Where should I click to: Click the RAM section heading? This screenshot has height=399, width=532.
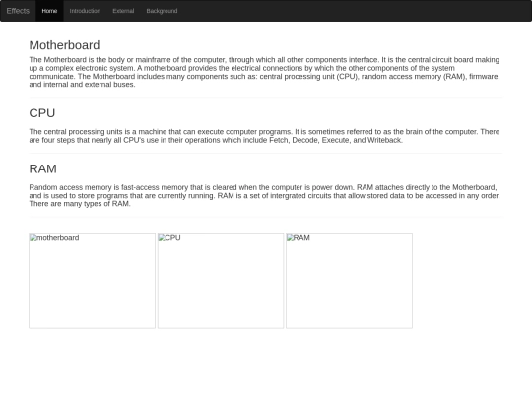[42, 168]
